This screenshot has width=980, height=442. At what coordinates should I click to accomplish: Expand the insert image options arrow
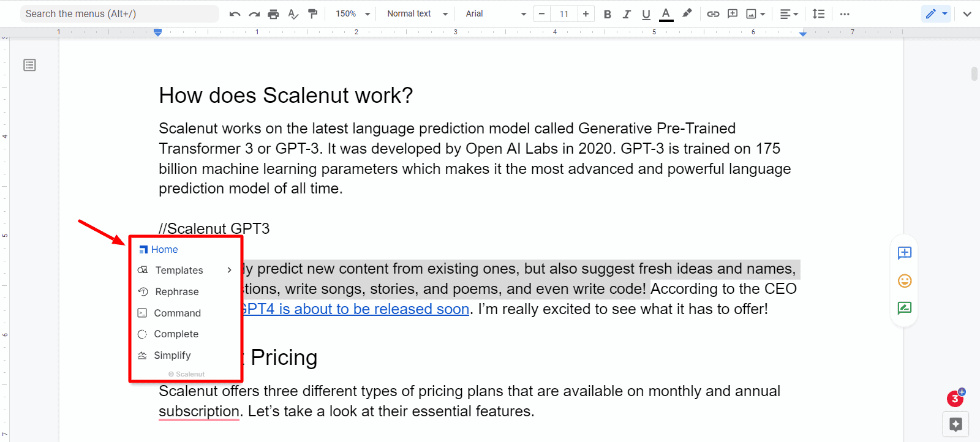pyautogui.click(x=763, y=14)
